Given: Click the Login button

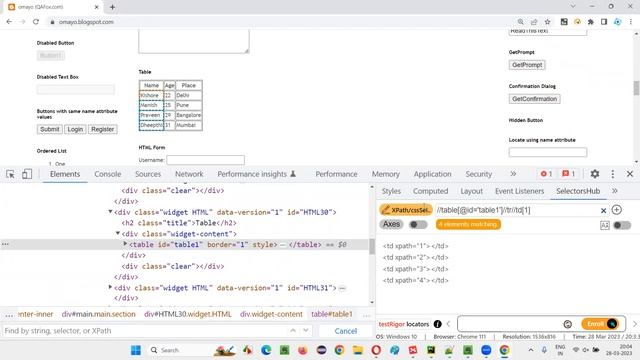Looking at the screenshot, I should coord(75,129).
